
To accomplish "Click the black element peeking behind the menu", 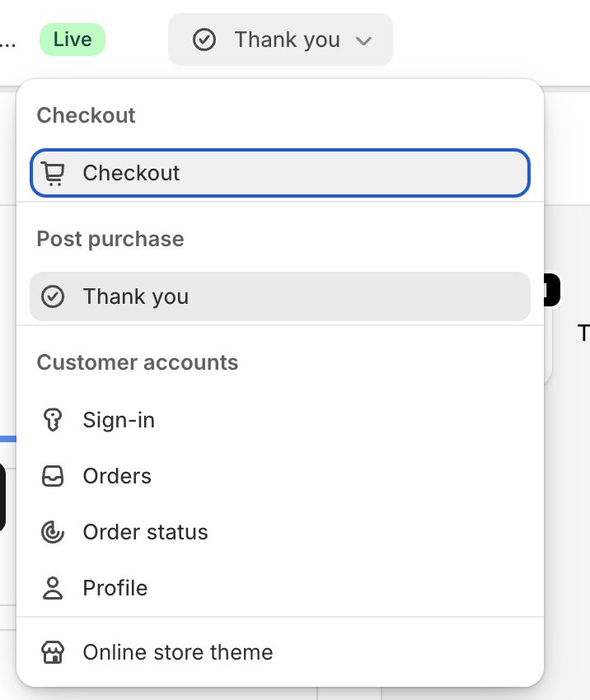I will 552,290.
